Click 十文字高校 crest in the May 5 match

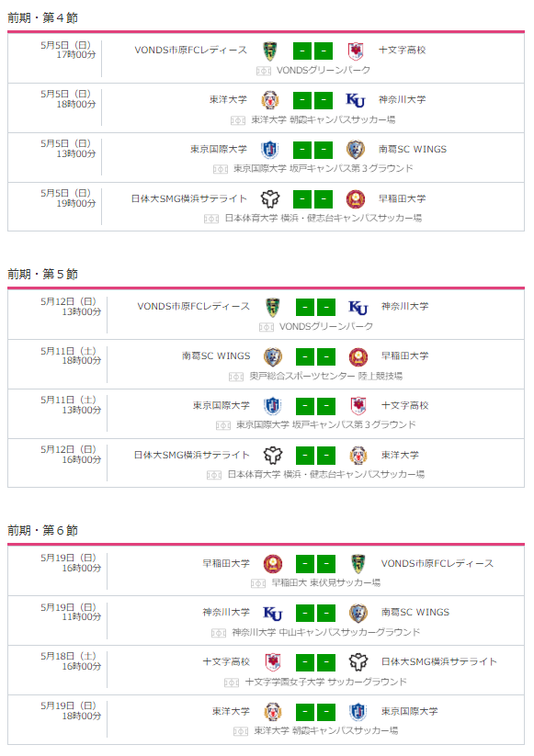(356, 51)
